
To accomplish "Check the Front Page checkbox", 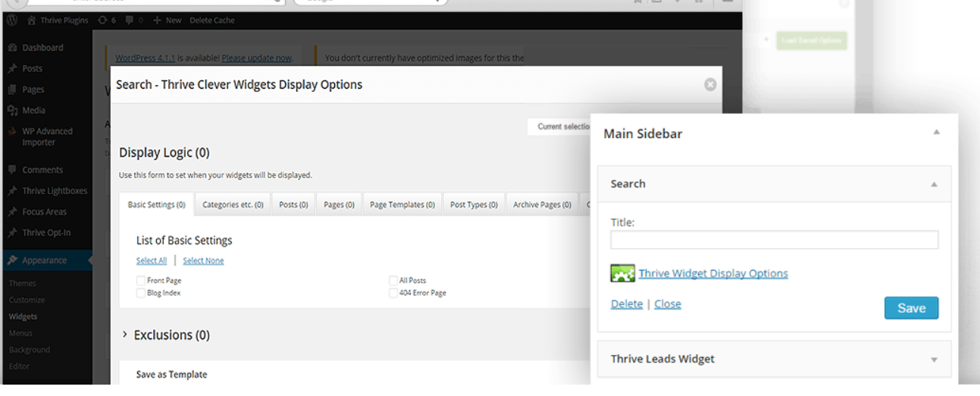I will (x=141, y=281).
